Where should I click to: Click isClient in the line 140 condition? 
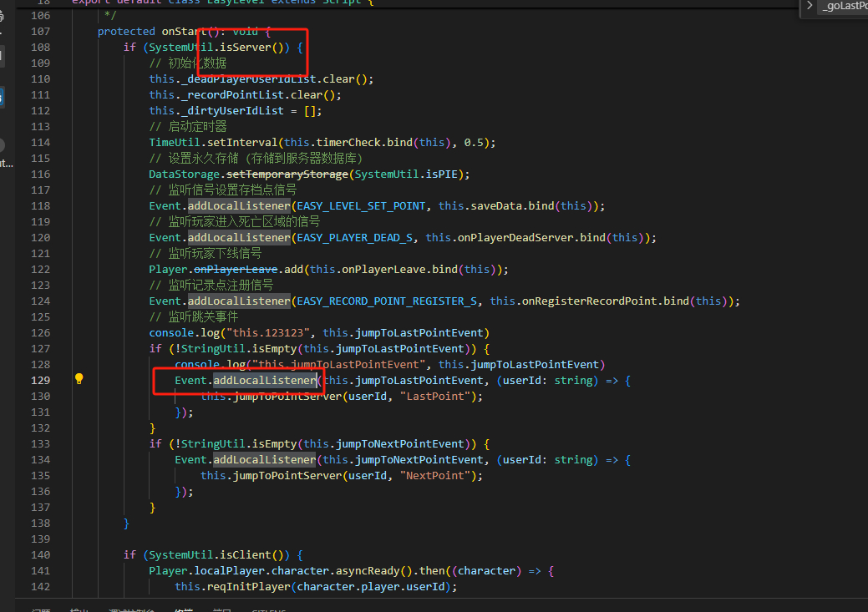tap(246, 555)
